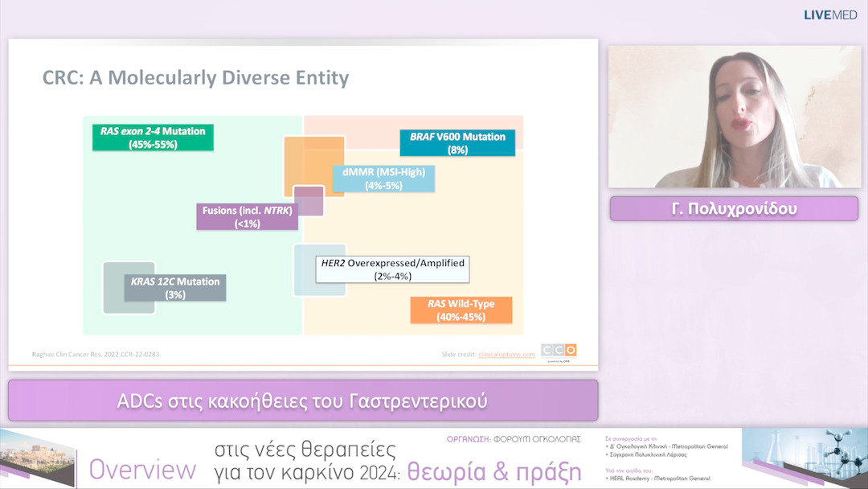Click the talk title banner about ADCs
This screenshot has width=868, height=489.
(303, 400)
